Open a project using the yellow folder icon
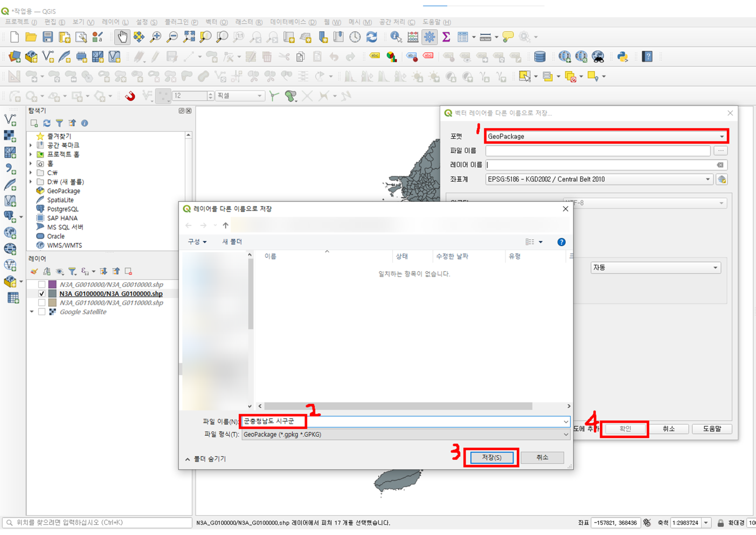756x535 pixels. (x=31, y=37)
